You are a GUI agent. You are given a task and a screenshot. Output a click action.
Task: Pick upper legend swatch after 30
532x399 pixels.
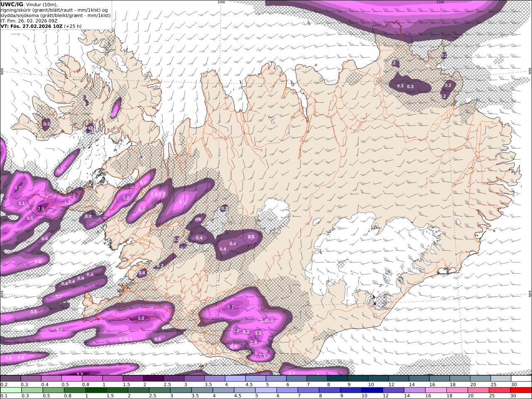click(x=522, y=378)
